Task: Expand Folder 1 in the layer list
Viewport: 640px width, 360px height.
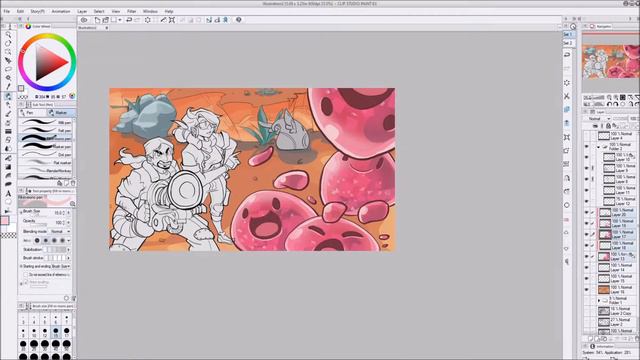Action: pyautogui.click(x=599, y=300)
